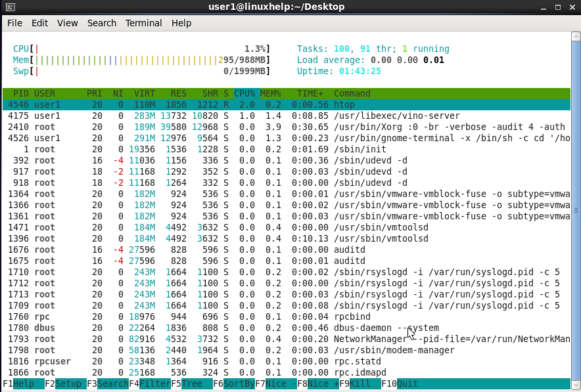Click F9 Kill button
Viewport: 581px width, 392px height.
360,383
